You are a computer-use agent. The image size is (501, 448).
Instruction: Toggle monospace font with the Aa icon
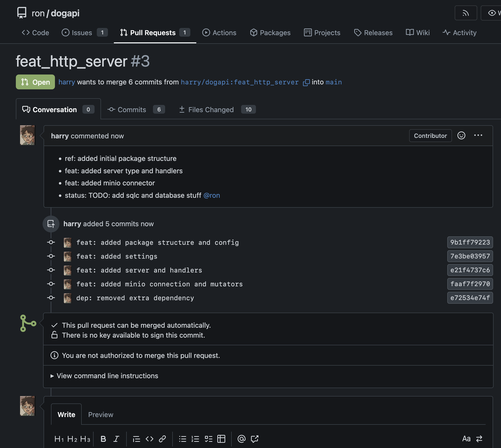click(x=466, y=439)
